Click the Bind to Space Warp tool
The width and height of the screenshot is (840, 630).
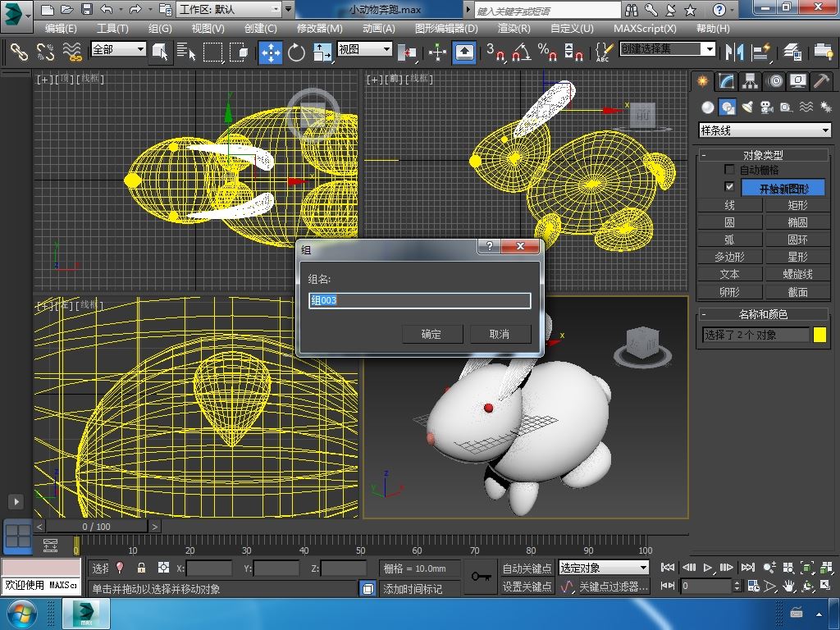tap(72, 52)
